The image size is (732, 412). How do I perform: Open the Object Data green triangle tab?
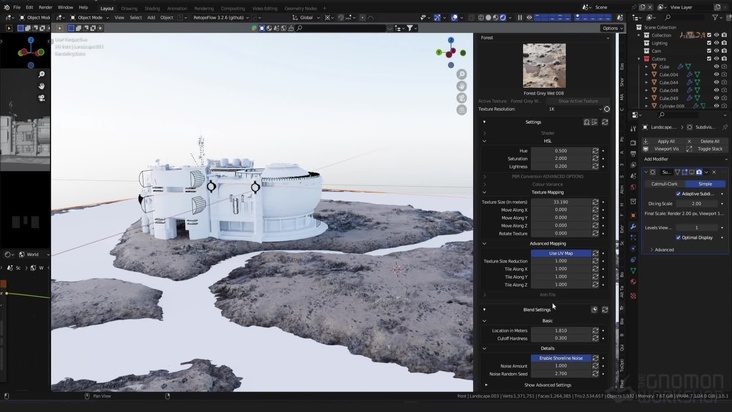[x=633, y=271]
